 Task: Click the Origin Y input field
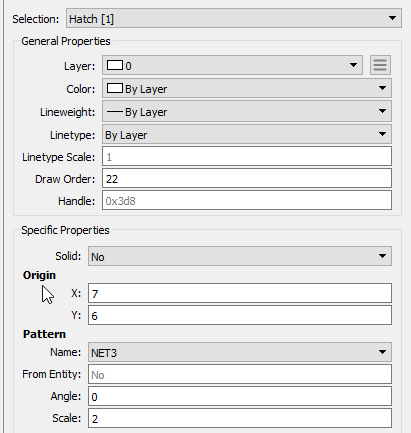point(240,315)
